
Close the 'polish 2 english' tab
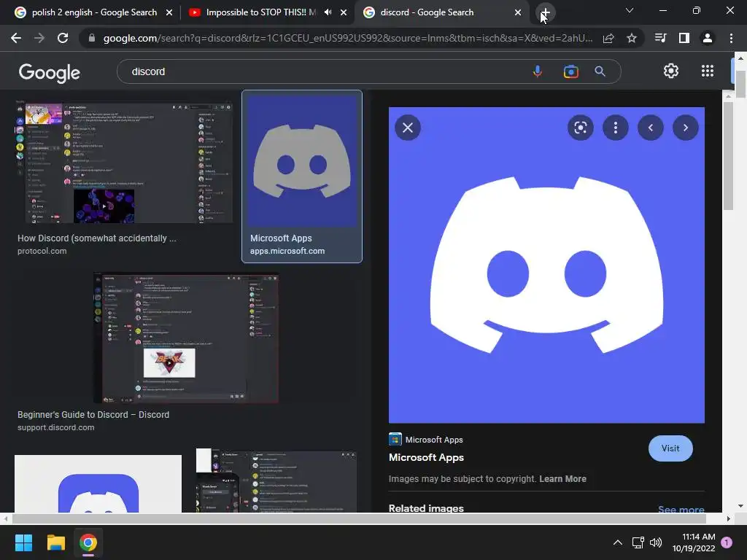click(169, 12)
